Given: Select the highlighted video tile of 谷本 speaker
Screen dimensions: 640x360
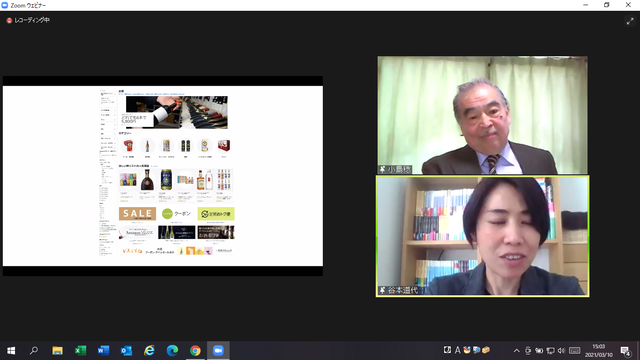Looking at the screenshot, I should point(482,236).
